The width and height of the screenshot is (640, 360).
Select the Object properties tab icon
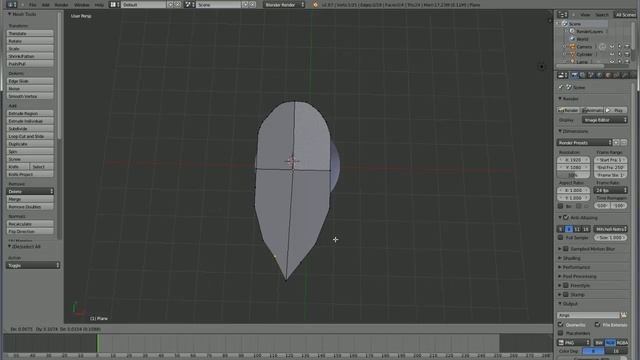(608, 75)
